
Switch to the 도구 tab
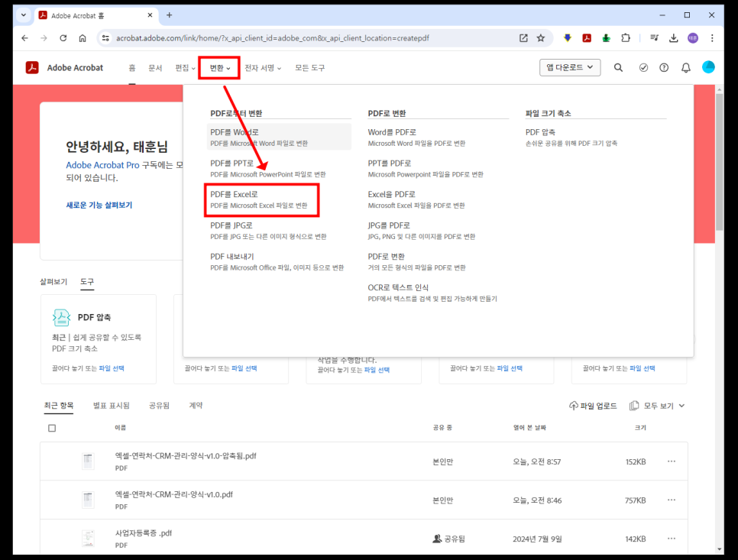click(87, 281)
